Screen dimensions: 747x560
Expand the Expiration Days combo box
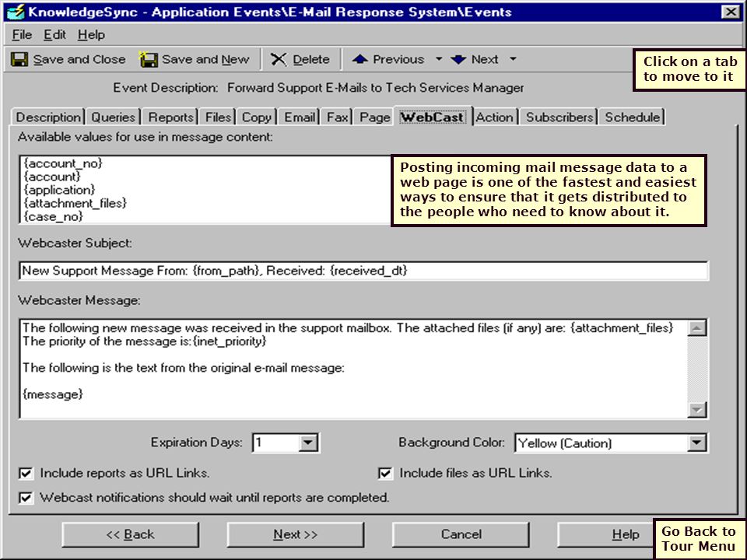coord(308,443)
